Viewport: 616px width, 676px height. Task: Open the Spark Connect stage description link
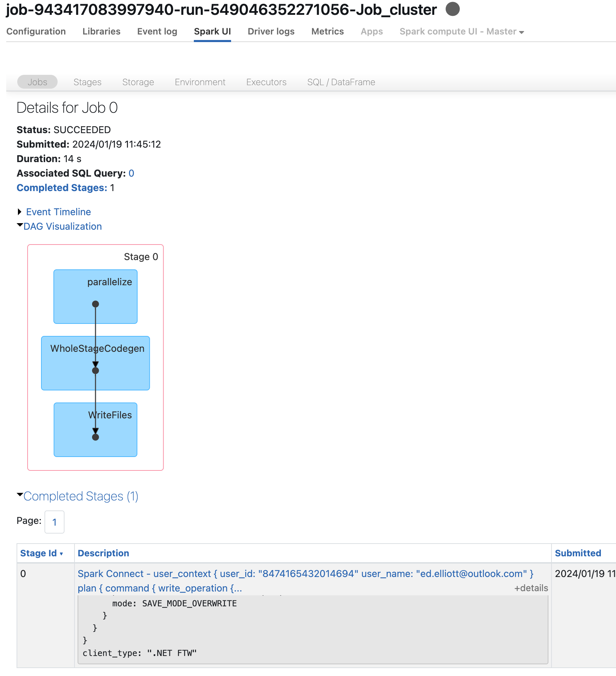(305, 574)
